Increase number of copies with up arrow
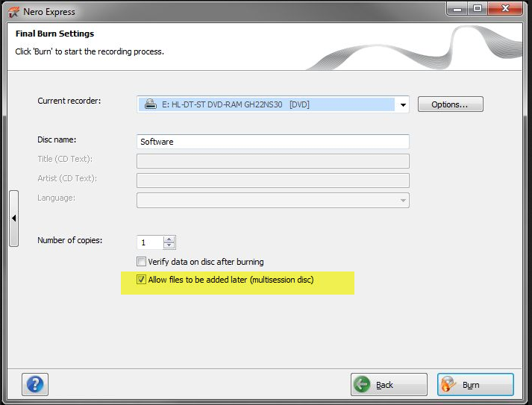Image resolution: width=532 pixels, height=405 pixels. (169, 239)
